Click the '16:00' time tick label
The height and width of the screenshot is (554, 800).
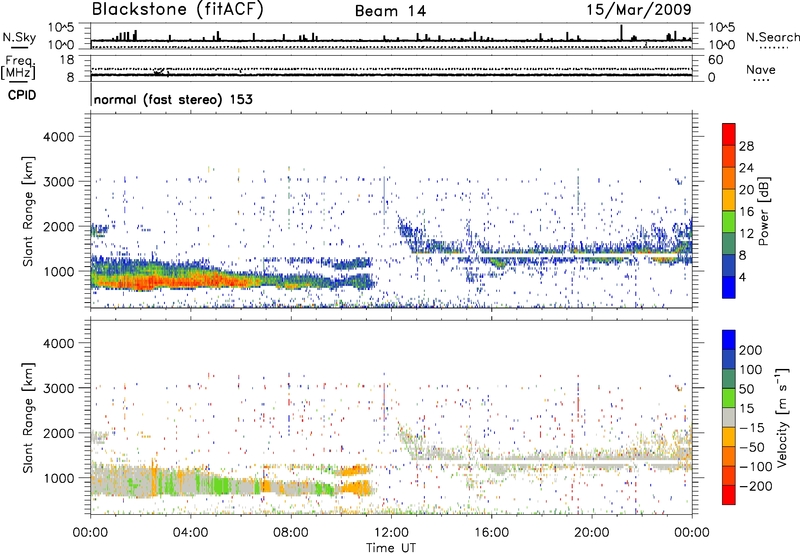pyautogui.click(x=491, y=532)
